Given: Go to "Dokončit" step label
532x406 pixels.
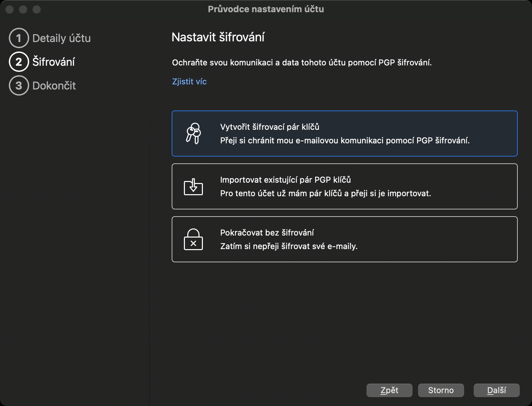Looking at the screenshot, I should [x=54, y=86].
